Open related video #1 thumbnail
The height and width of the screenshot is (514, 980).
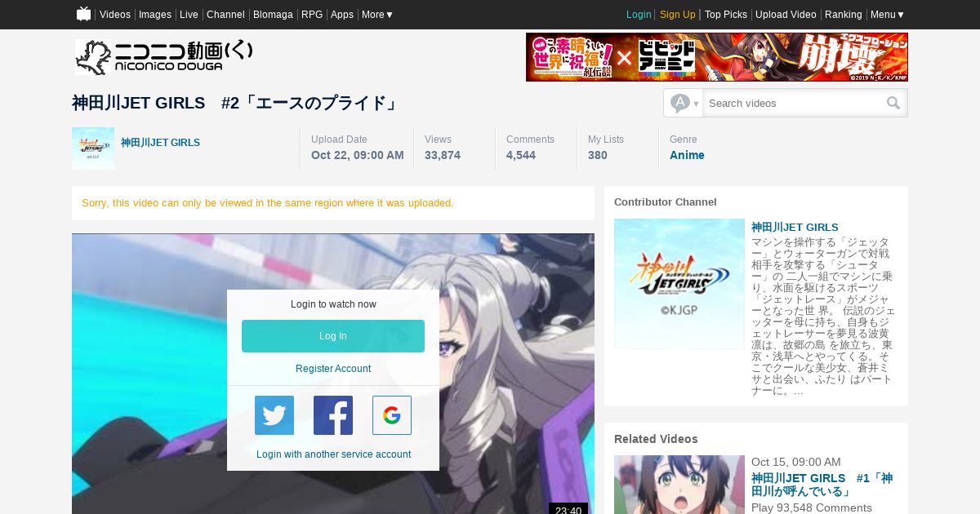(679, 485)
